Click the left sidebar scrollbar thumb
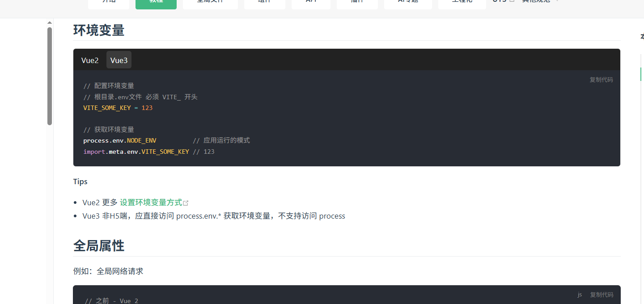The width and height of the screenshot is (644, 304). pyautogui.click(x=50, y=76)
